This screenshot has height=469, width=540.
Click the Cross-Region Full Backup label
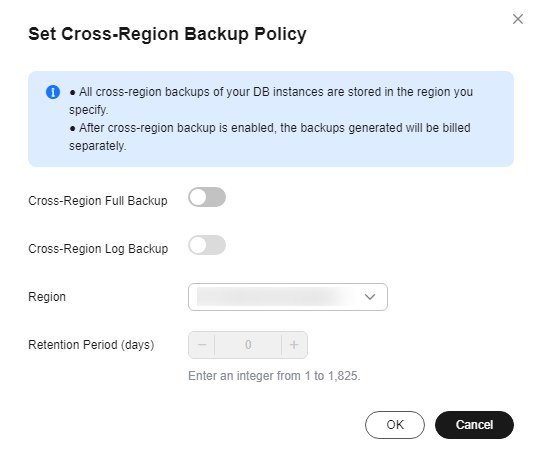point(98,201)
